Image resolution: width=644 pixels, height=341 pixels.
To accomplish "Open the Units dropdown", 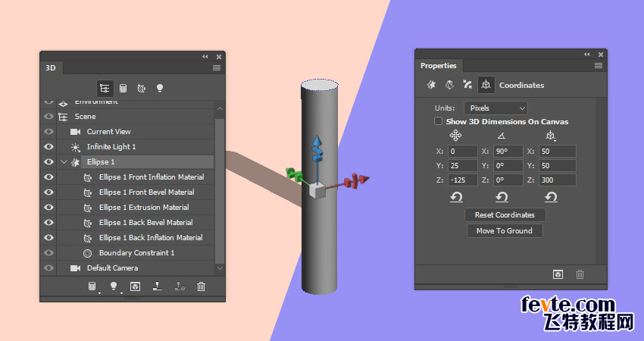I will [496, 108].
